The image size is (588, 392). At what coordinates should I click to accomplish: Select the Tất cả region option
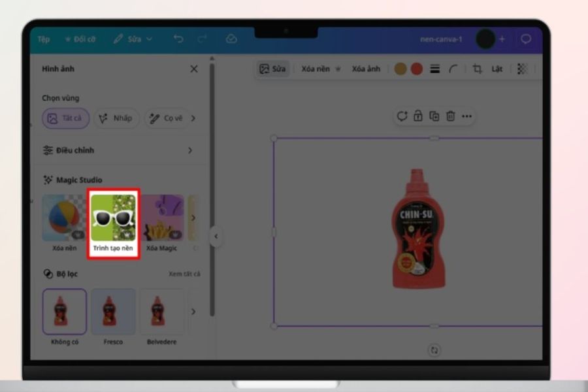65,118
